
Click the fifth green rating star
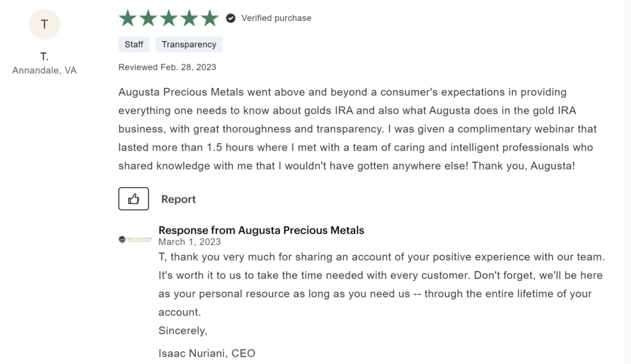point(210,18)
